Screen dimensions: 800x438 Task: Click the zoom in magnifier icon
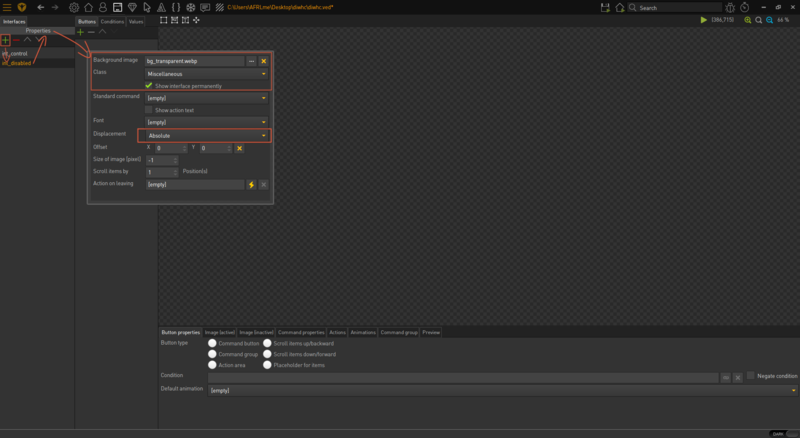[746, 20]
